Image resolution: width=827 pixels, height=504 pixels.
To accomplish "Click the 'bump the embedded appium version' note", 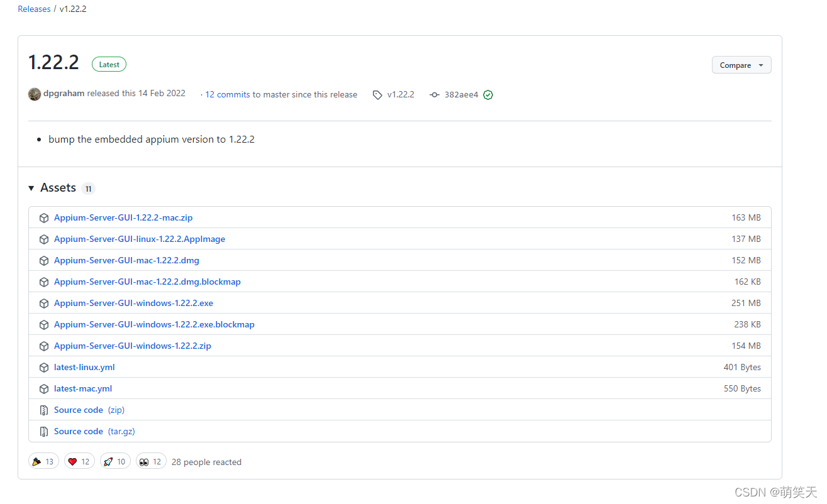I will point(152,140).
